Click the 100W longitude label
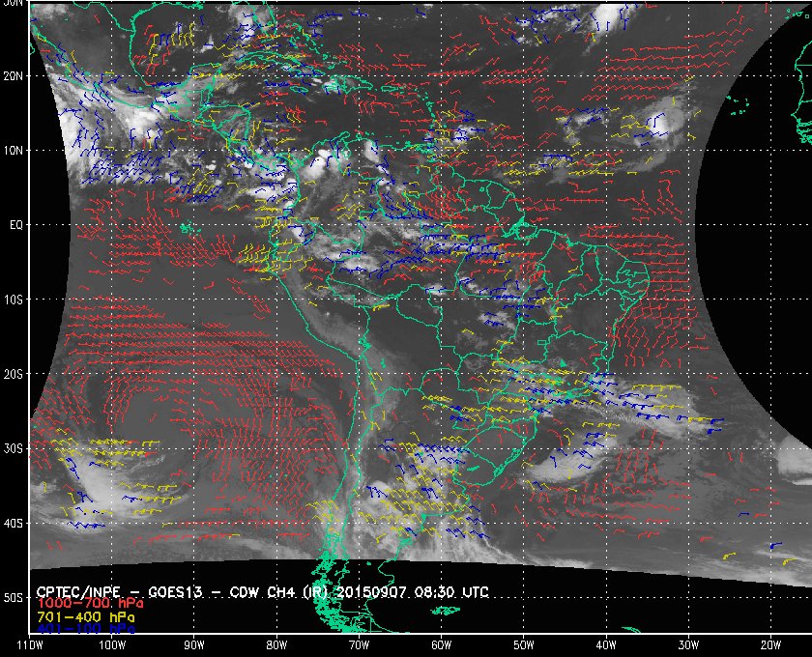Screen dimensions: 812x657 tap(111, 645)
